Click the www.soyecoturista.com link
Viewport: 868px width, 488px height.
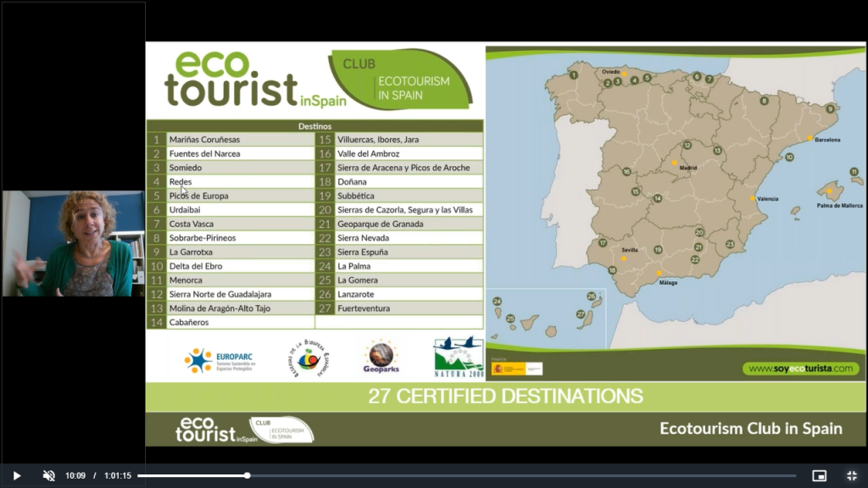pyautogui.click(x=800, y=369)
